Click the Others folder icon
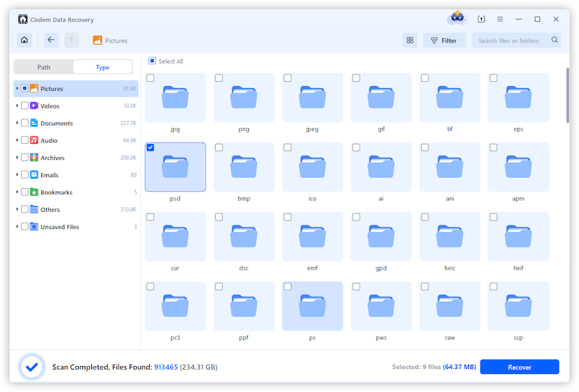Screen dimensions: 579x392 click(34, 209)
